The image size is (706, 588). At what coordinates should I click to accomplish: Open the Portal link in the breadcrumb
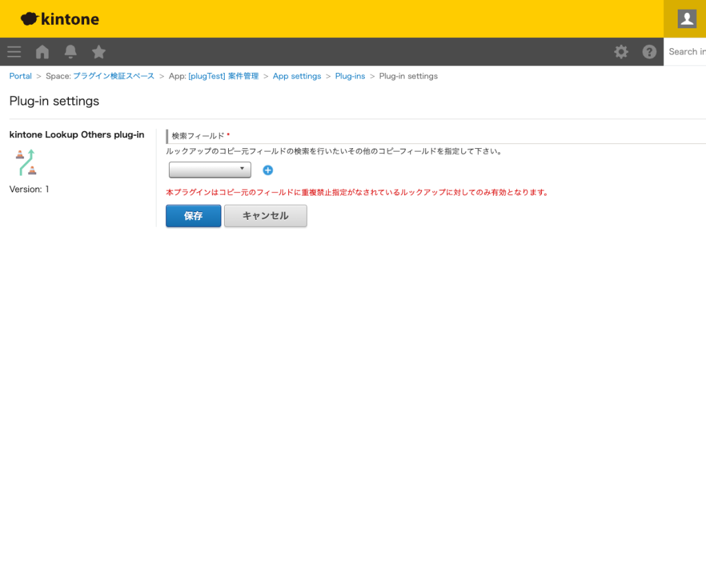pyautogui.click(x=20, y=76)
